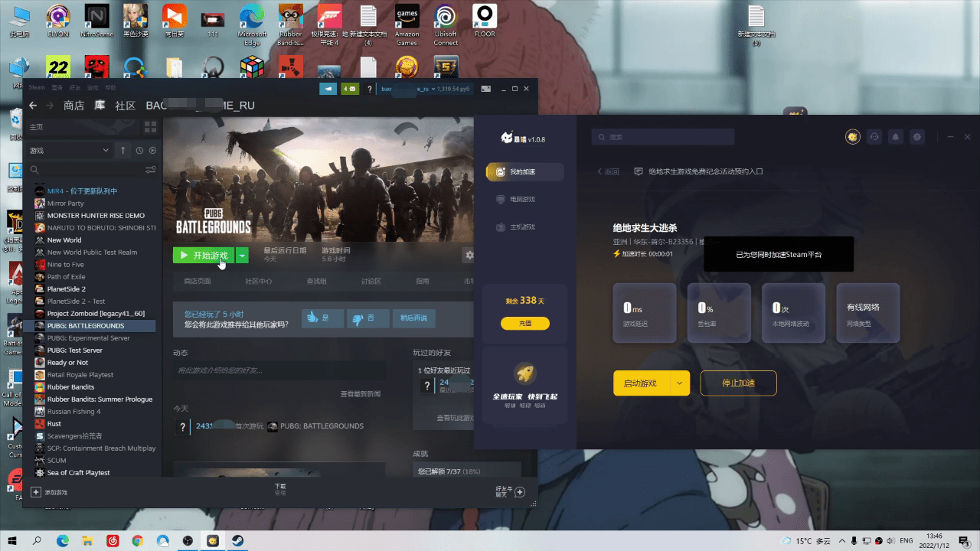Open the 绝地求生游戏免费纪念活动预约入口 announcement

click(706, 171)
